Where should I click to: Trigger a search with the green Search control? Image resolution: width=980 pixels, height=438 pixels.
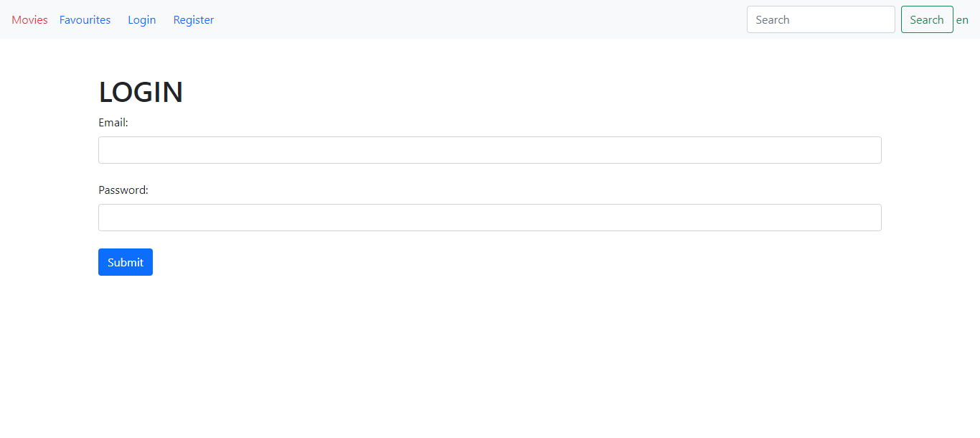click(926, 19)
